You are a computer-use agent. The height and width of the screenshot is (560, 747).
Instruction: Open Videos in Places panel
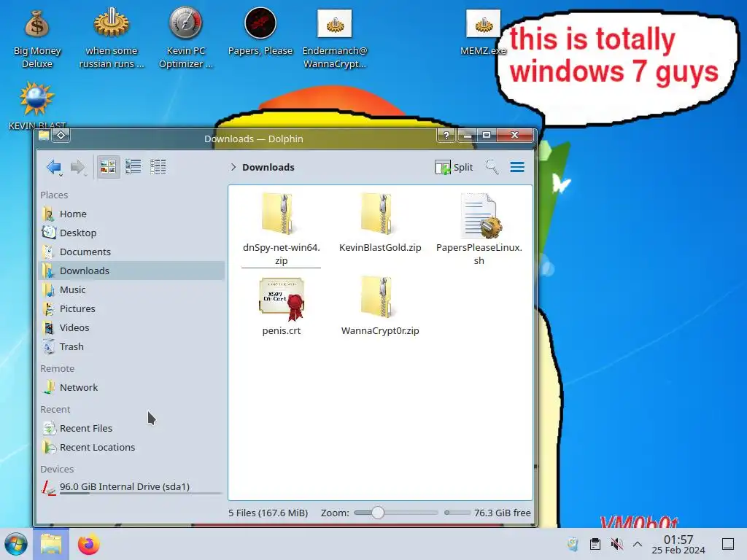[x=131, y=327]
